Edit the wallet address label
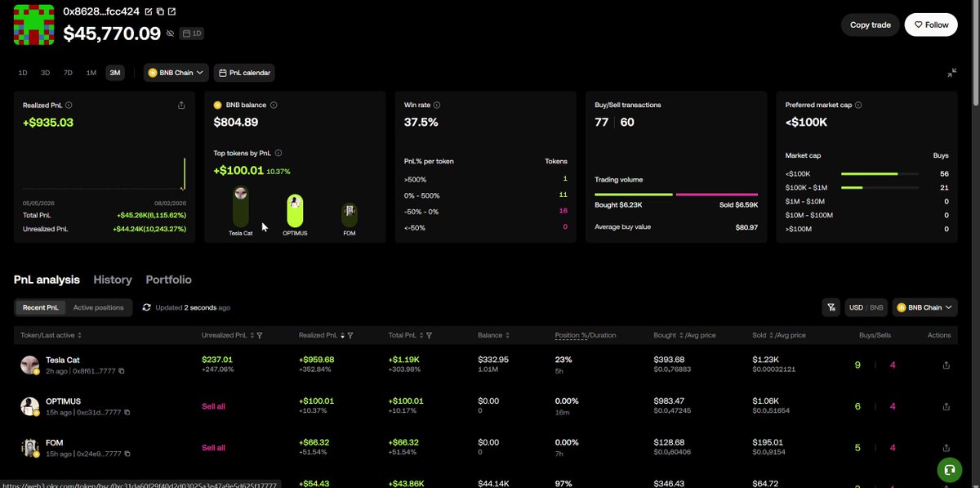Viewport: 980px width, 488px height. 148,12
